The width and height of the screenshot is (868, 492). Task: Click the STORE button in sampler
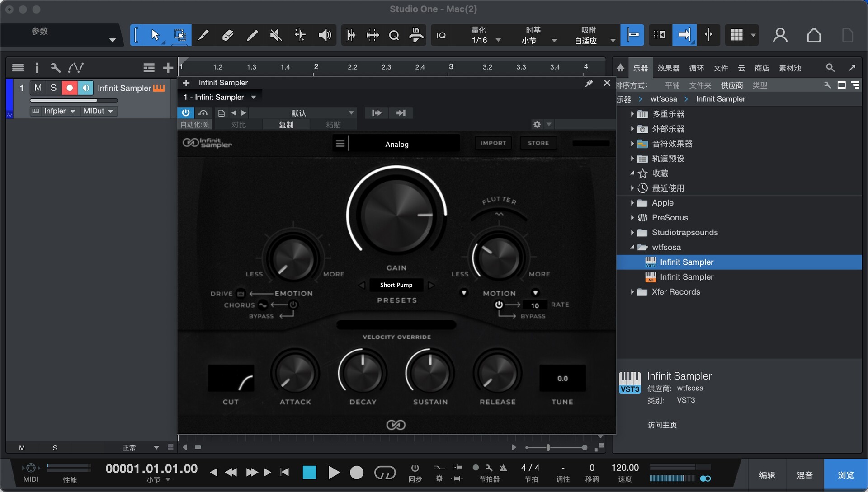[538, 143]
